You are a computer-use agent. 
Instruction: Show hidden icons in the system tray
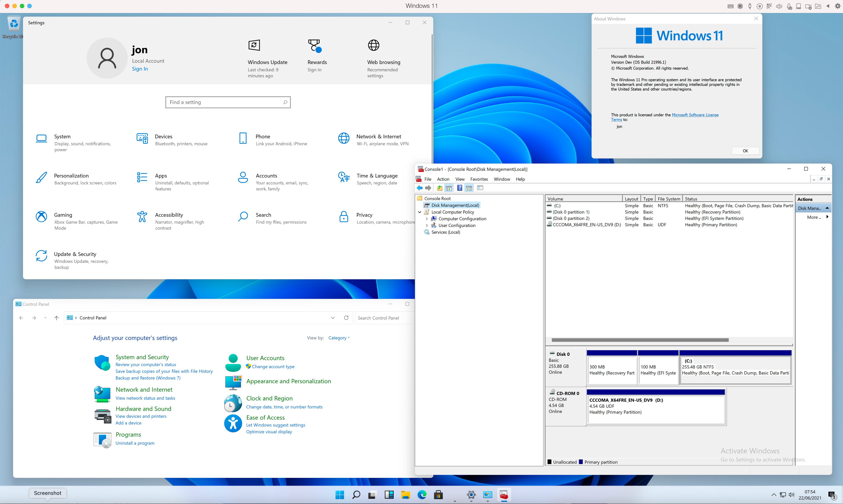[774, 495]
